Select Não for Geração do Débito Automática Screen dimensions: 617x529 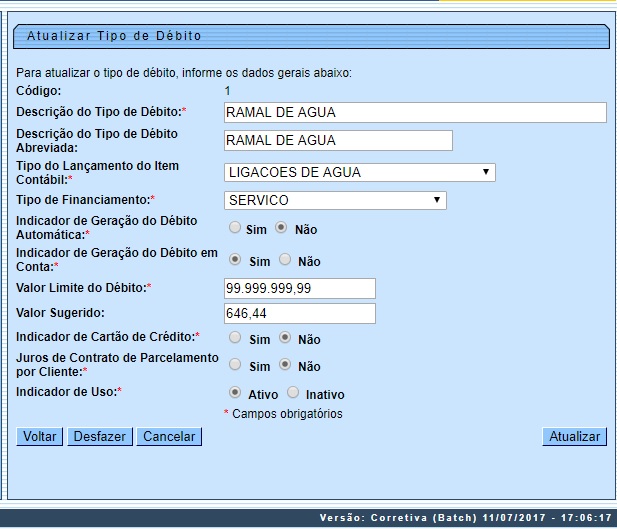284,228
